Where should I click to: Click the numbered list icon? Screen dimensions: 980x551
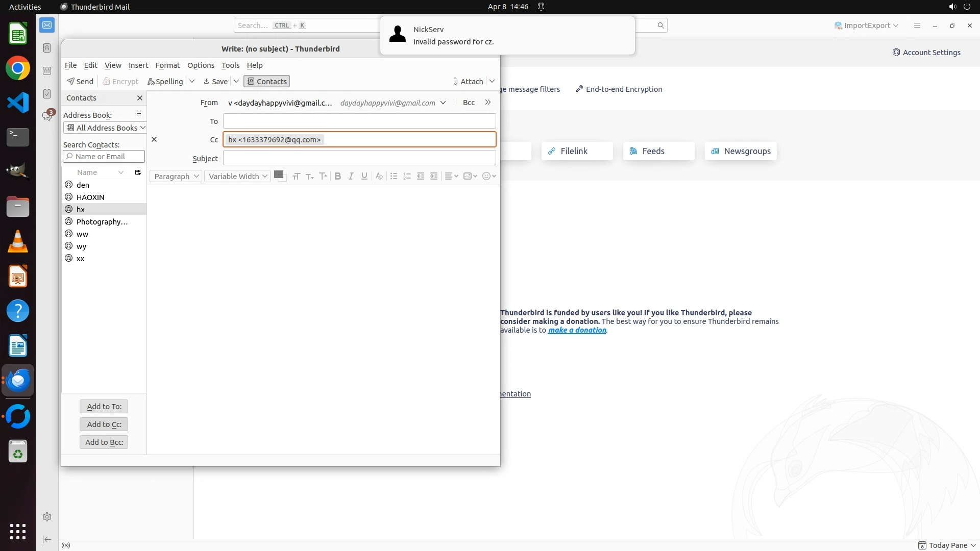point(407,176)
